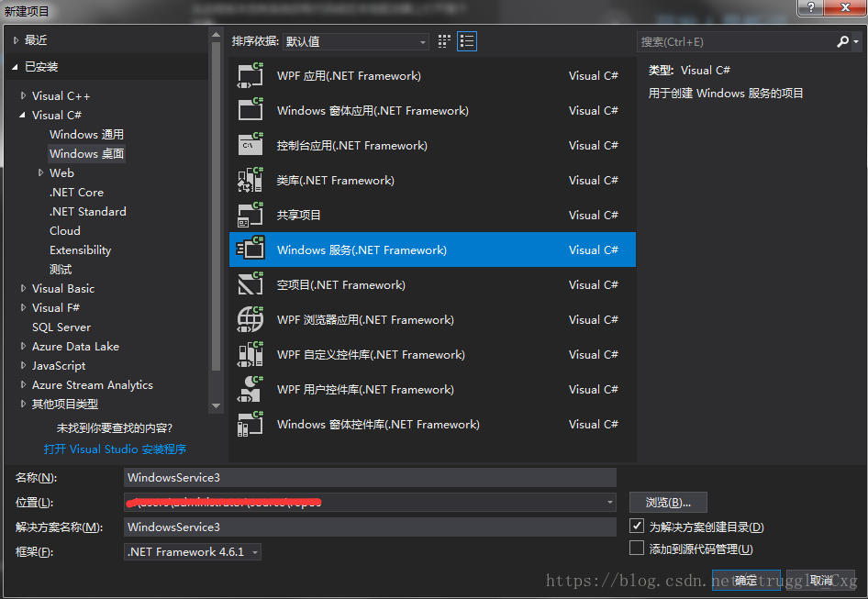Click the 控制台应用 console template icon
Screen dimensions: 868x599
tap(250, 145)
